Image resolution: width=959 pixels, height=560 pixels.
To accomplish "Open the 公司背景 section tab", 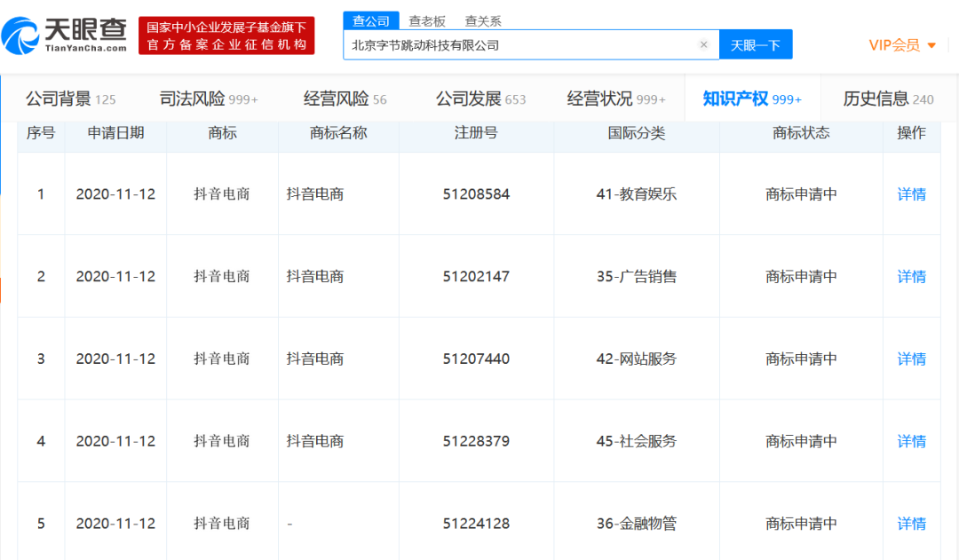I will 70,99.
